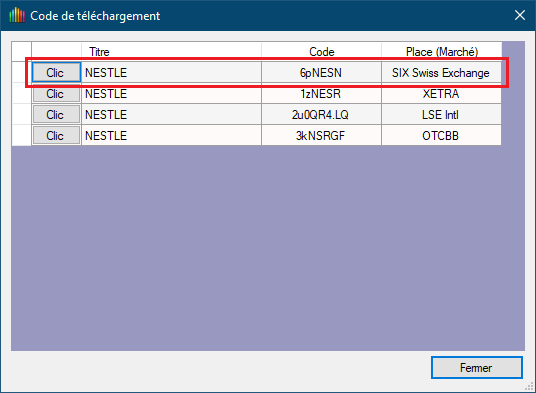Viewport: 536px width, 393px height.
Task: Click the Clic button for OTCBB row
Action: point(56,135)
